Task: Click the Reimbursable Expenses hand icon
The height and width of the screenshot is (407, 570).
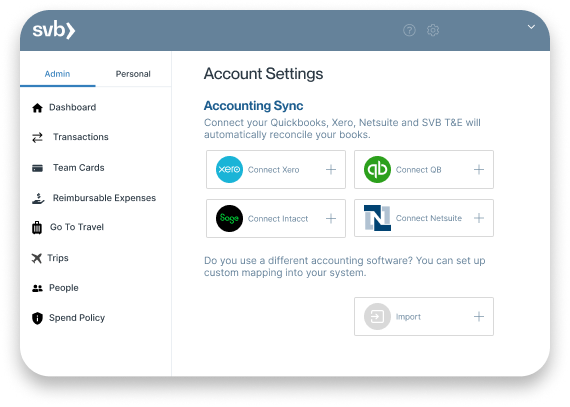Action: click(38, 198)
